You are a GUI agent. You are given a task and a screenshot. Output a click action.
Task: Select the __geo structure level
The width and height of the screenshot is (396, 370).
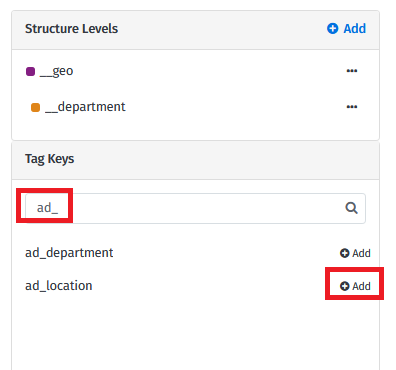(56, 71)
